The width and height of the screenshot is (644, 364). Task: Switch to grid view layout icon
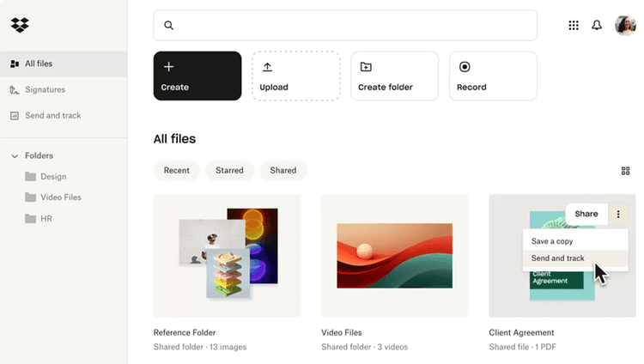[625, 171]
